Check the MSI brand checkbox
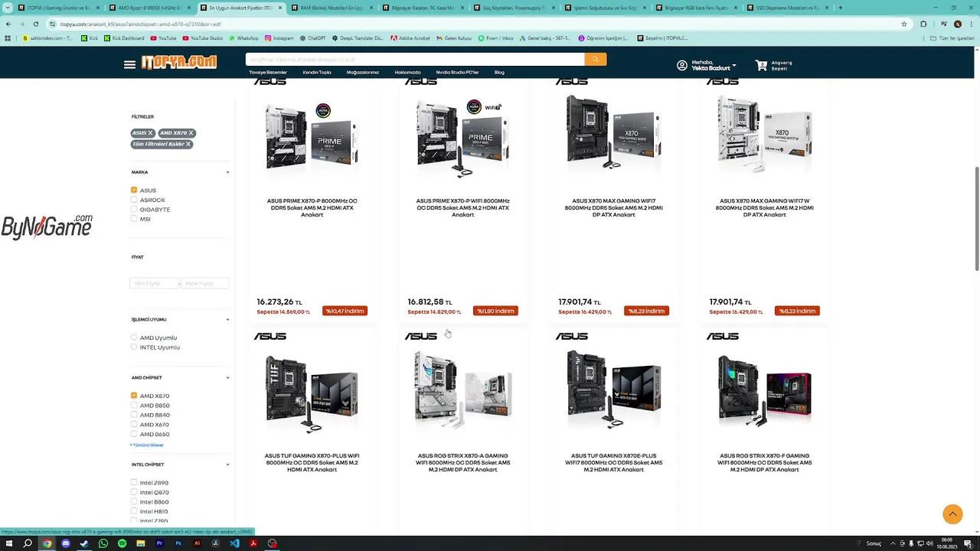Screen dimensions: 980x551 coord(134,219)
